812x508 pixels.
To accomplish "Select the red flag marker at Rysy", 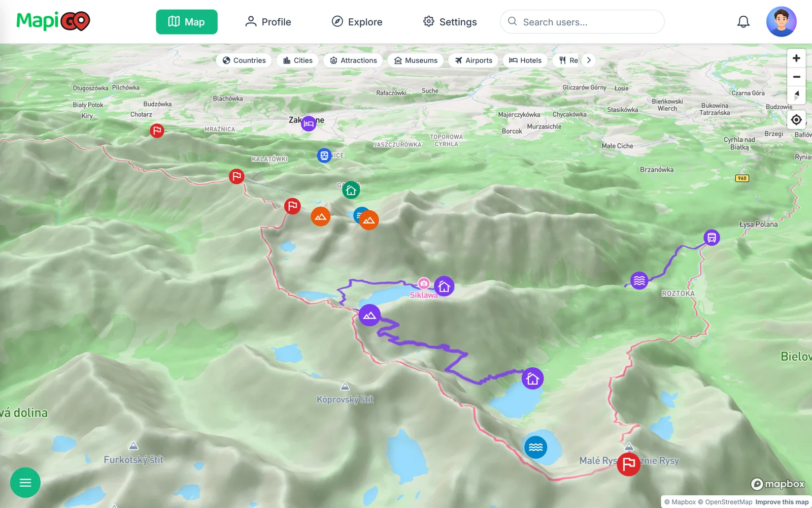I will 628,464.
